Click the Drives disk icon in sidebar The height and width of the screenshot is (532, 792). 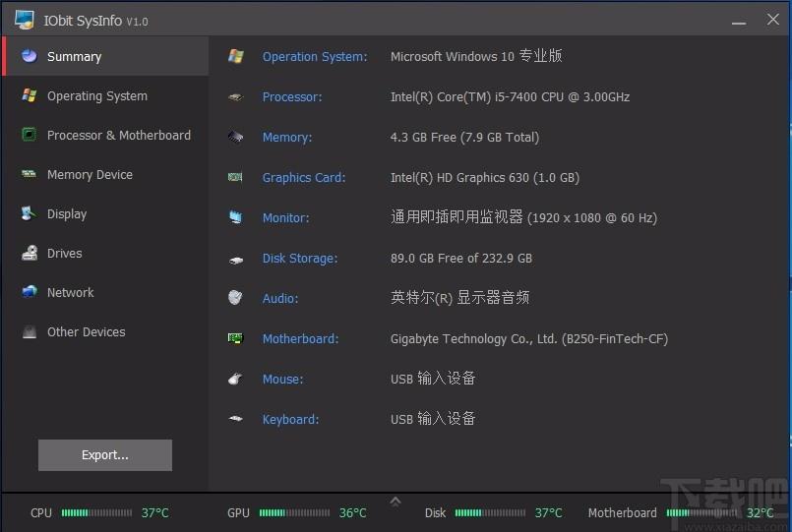click(x=30, y=253)
